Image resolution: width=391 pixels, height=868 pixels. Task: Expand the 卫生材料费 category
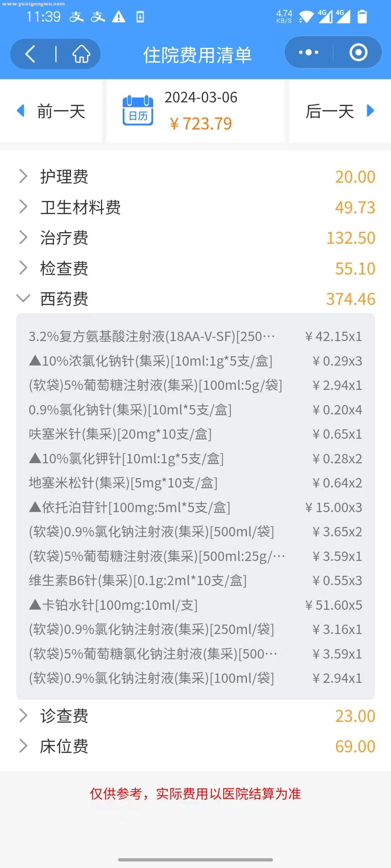click(x=195, y=207)
